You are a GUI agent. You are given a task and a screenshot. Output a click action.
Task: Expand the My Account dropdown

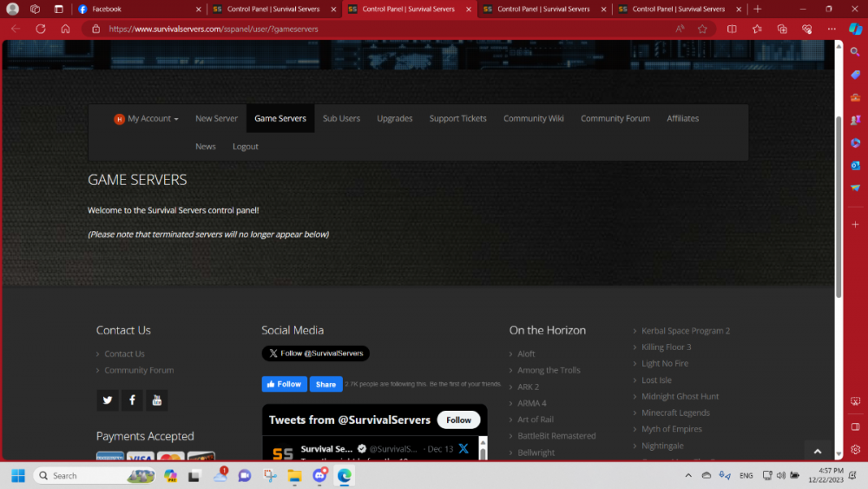click(146, 118)
